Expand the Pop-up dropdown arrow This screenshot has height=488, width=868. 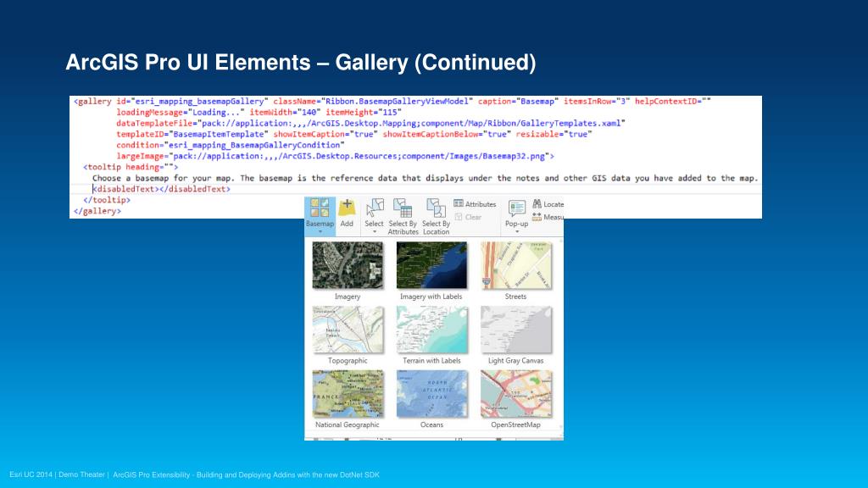point(517,231)
